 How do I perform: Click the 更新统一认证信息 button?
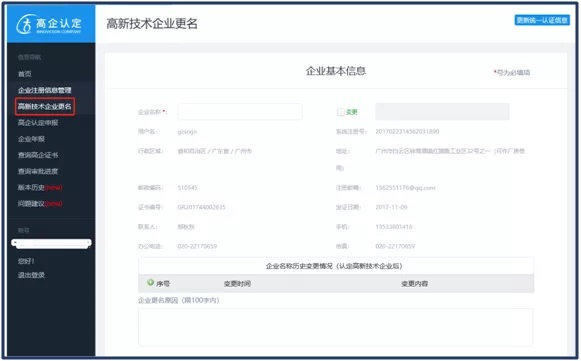(542, 20)
